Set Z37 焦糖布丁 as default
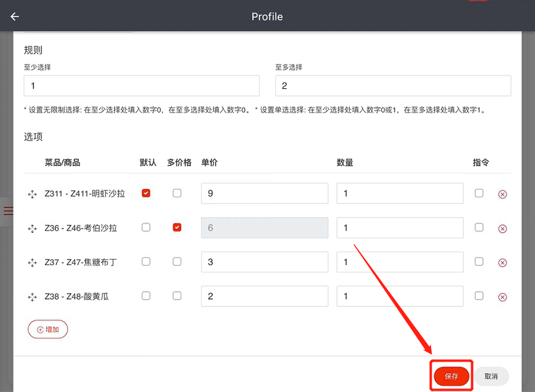This screenshot has width=535, height=392. coord(146,261)
